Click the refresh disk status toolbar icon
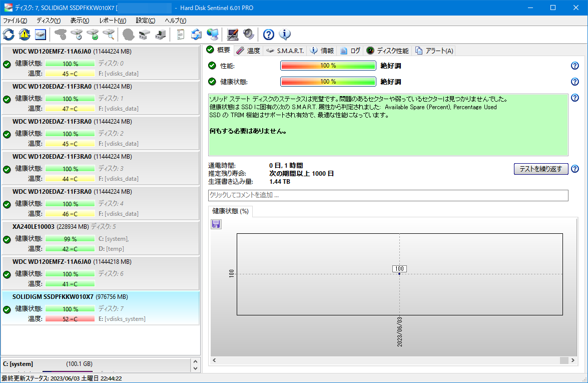 9,35
